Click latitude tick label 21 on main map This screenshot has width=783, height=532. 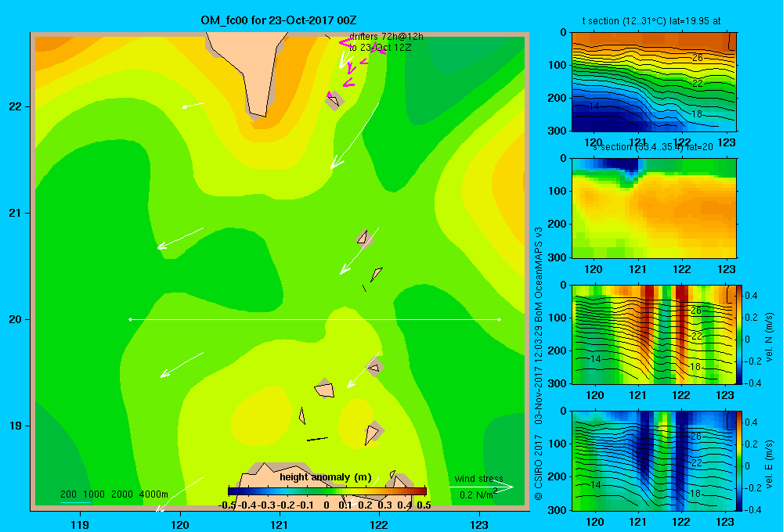click(15, 213)
